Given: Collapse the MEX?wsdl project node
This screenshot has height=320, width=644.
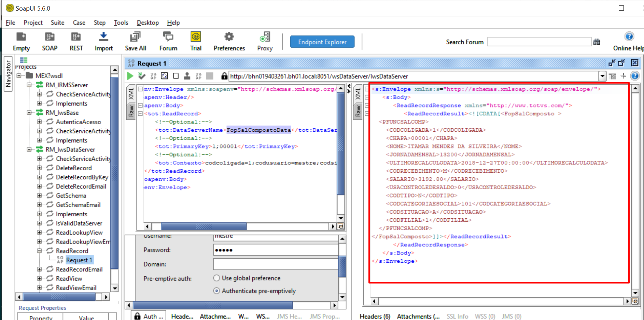Looking at the screenshot, I should 19,76.
